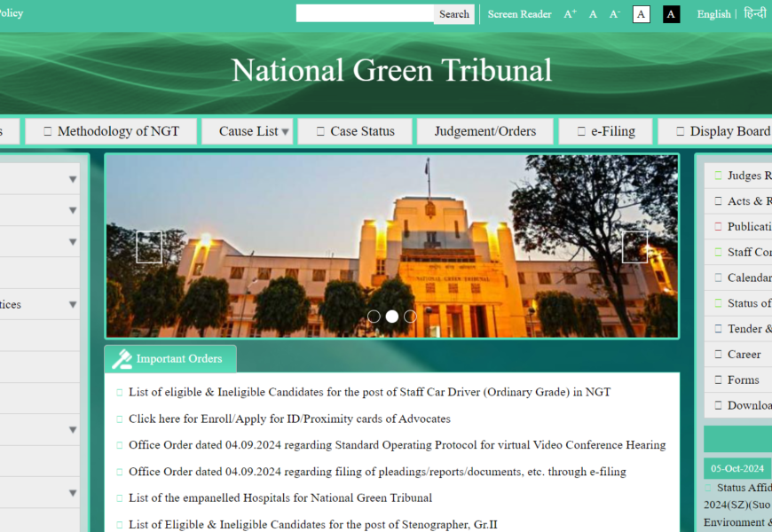Switch to black high-contrast theme
The width and height of the screenshot is (772, 532).
(671, 14)
